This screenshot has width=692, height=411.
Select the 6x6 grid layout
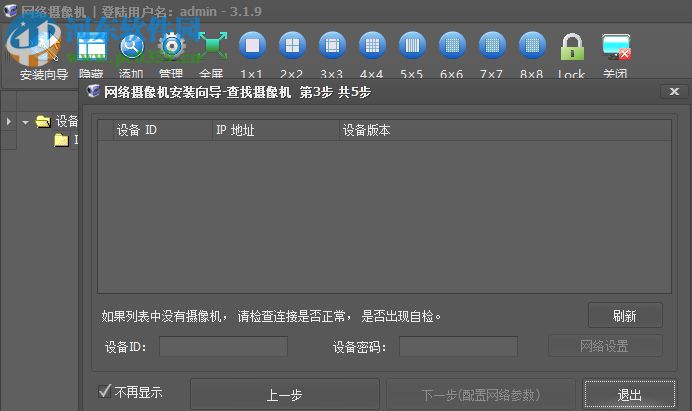click(452, 45)
